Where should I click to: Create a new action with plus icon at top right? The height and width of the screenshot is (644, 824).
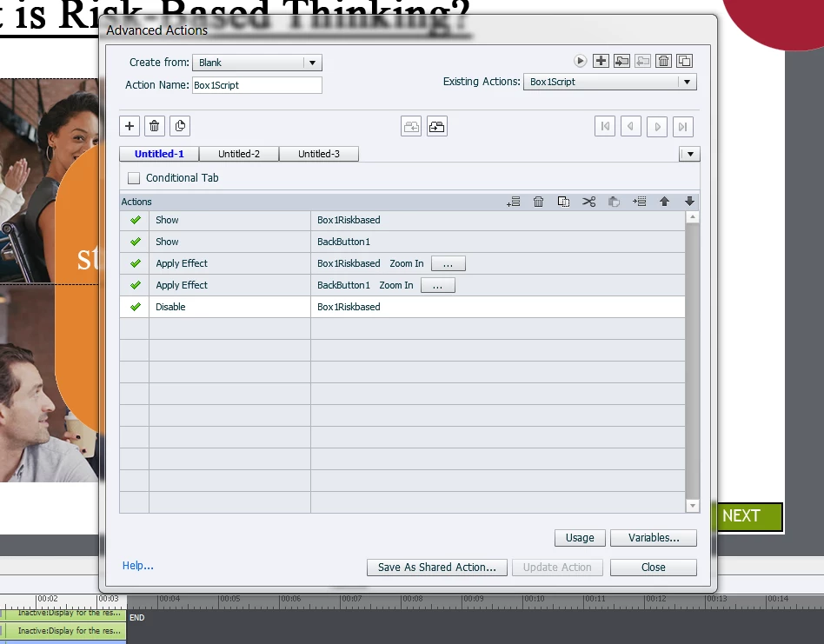[x=601, y=61]
